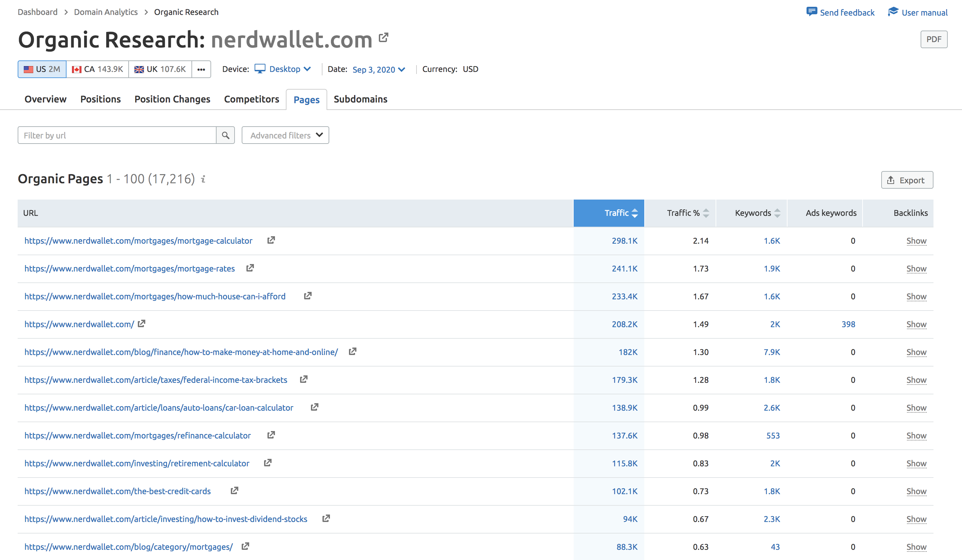
Task: Click the 7.9K keywords value
Action: pos(772,352)
